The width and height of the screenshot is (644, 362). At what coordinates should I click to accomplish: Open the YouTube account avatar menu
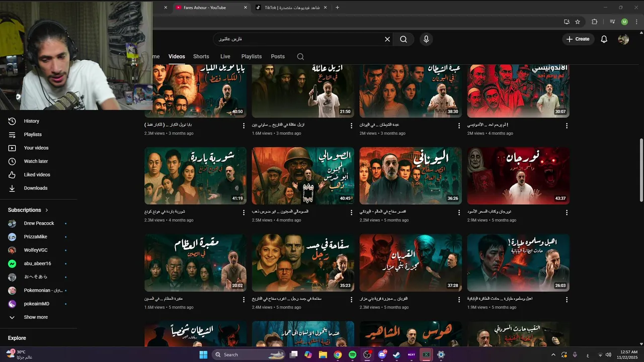pos(623,39)
